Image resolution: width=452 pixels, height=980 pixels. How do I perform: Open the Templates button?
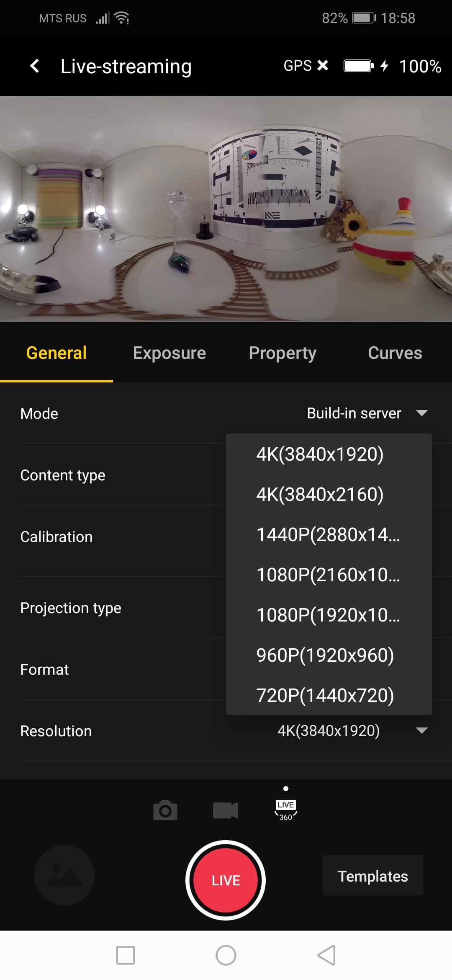click(373, 876)
